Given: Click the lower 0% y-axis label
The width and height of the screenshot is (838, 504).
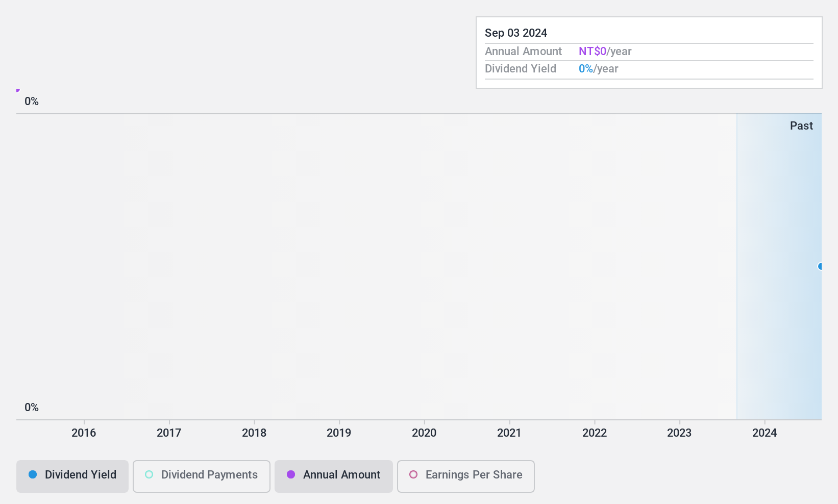Looking at the screenshot, I should pyautogui.click(x=32, y=408).
